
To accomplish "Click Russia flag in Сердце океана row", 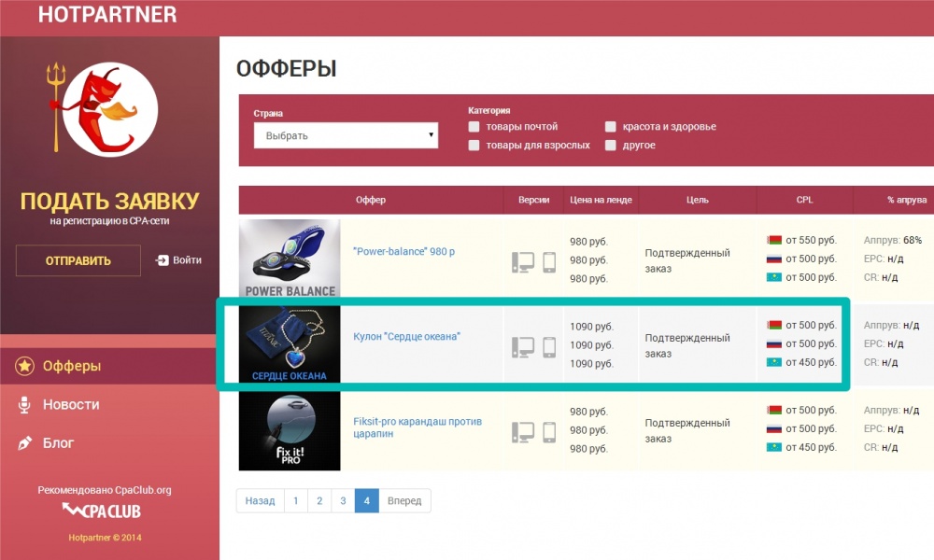I will [x=773, y=344].
